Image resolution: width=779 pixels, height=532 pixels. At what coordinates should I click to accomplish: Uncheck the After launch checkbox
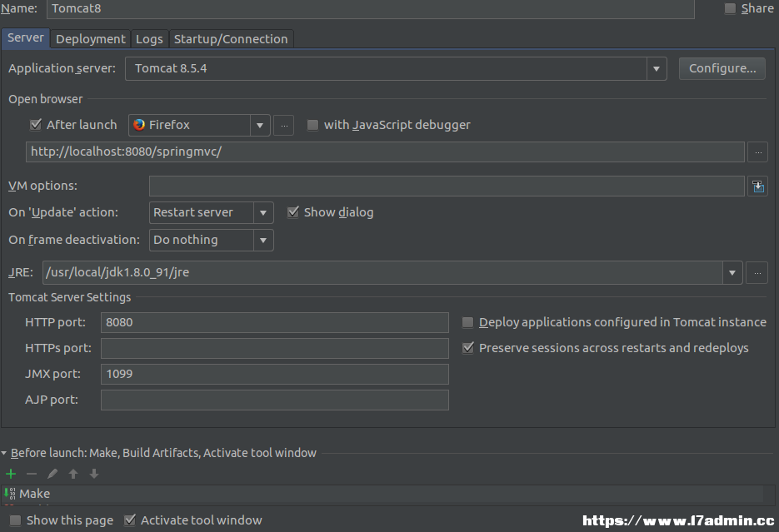36,125
